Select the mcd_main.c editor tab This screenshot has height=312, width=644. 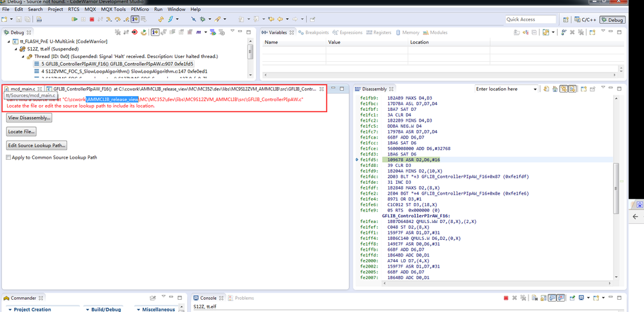click(23, 89)
